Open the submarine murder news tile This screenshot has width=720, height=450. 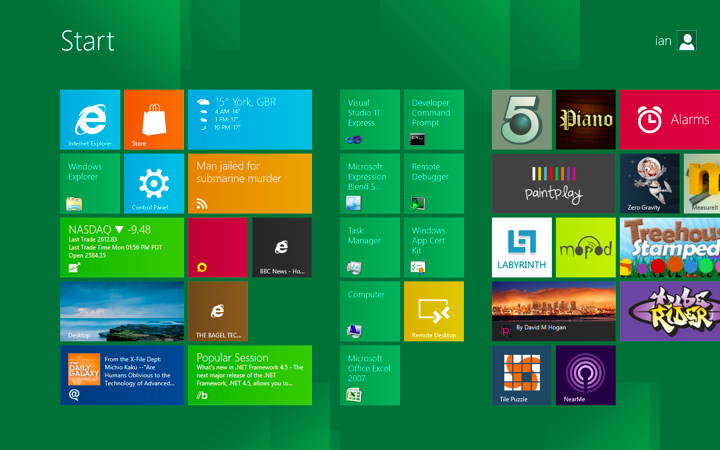click(250, 183)
